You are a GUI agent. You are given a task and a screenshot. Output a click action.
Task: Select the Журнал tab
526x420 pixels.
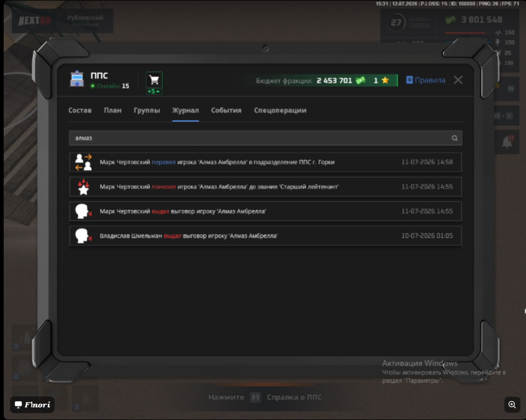185,110
